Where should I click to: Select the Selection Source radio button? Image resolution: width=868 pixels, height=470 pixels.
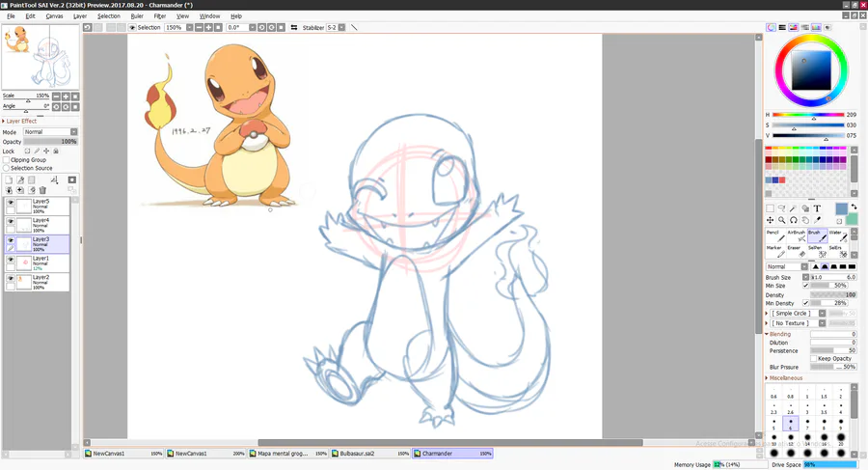click(7, 168)
